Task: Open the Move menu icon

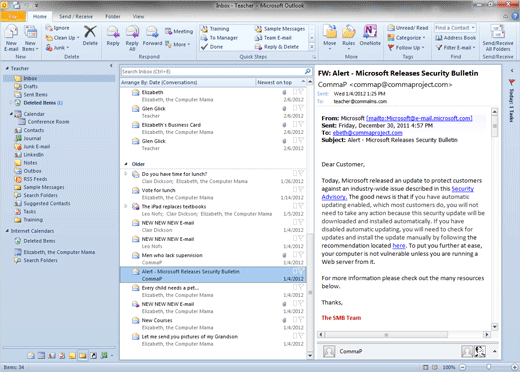Action: (330, 37)
